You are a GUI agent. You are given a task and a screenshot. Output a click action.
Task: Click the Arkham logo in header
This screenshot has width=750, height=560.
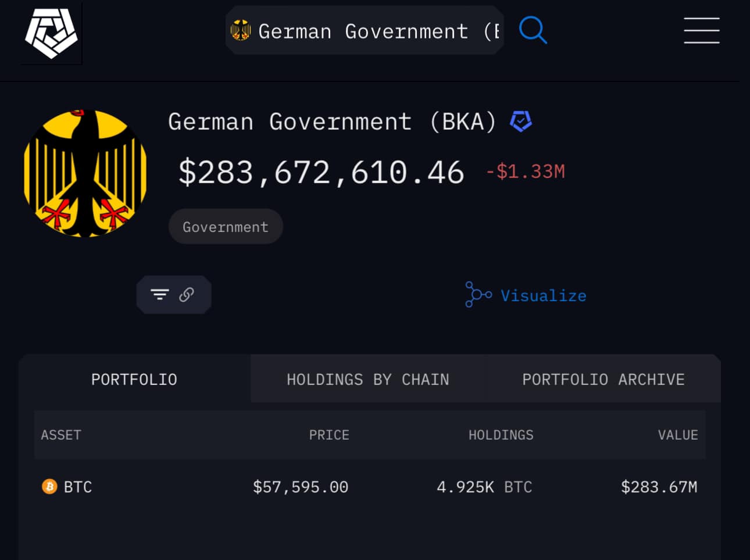pyautogui.click(x=51, y=33)
